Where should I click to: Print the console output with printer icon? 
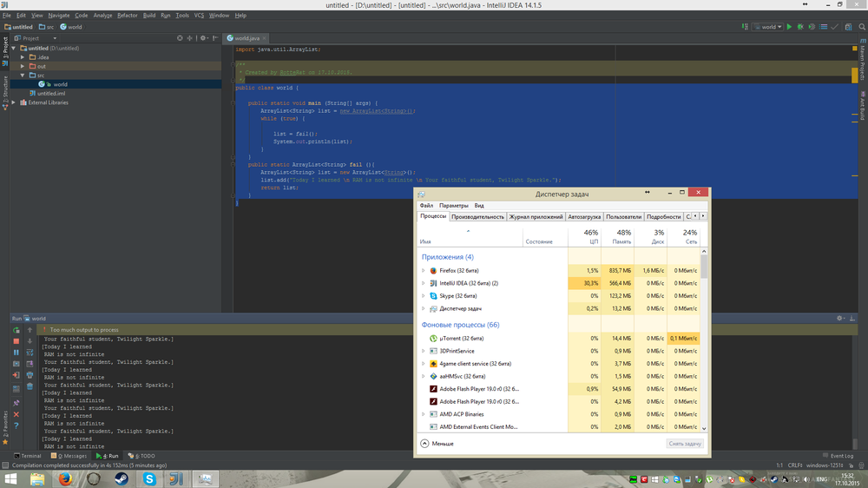[x=30, y=375]
